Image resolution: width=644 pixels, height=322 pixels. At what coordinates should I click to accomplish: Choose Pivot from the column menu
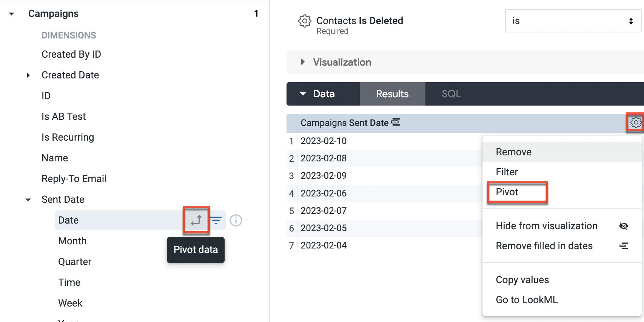point(507,192)
